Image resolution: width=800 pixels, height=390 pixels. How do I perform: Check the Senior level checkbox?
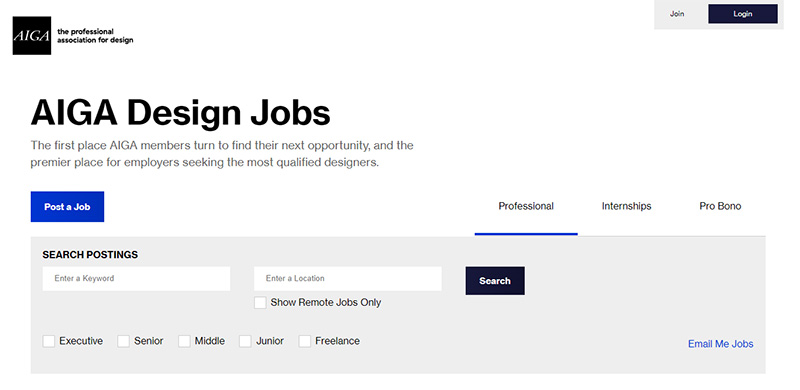(123, 341)
